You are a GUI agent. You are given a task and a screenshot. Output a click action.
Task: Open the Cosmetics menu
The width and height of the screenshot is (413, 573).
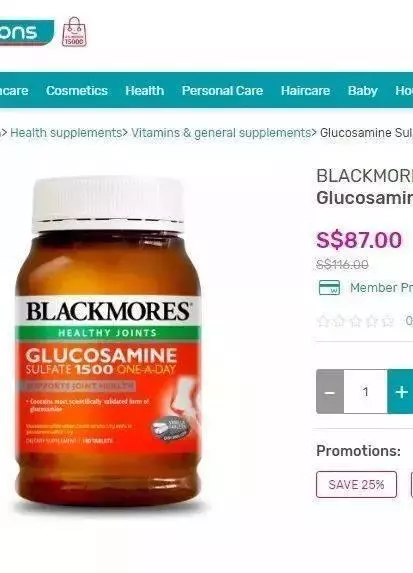77,91
